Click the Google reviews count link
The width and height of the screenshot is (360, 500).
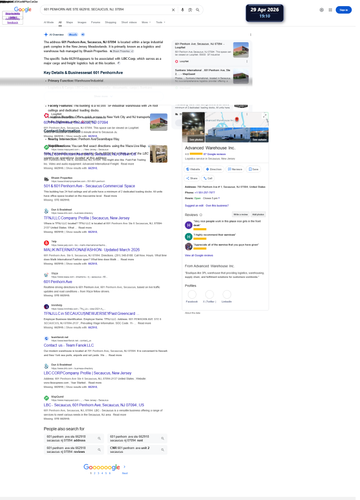click(x=215, y=154)
